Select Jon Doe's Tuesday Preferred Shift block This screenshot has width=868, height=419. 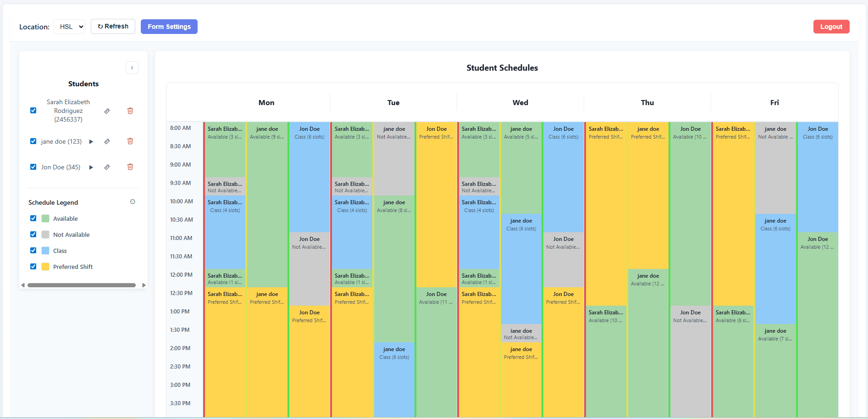pos(437,204)
